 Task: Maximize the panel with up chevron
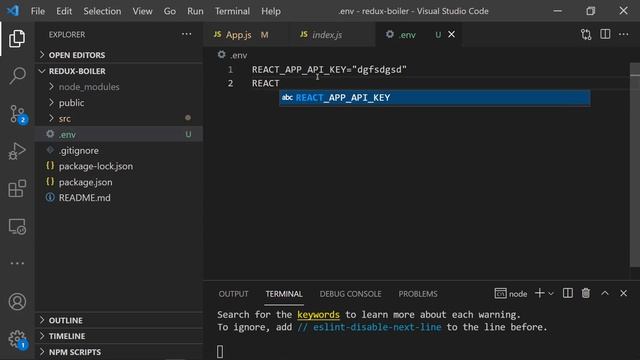point(604,293)
